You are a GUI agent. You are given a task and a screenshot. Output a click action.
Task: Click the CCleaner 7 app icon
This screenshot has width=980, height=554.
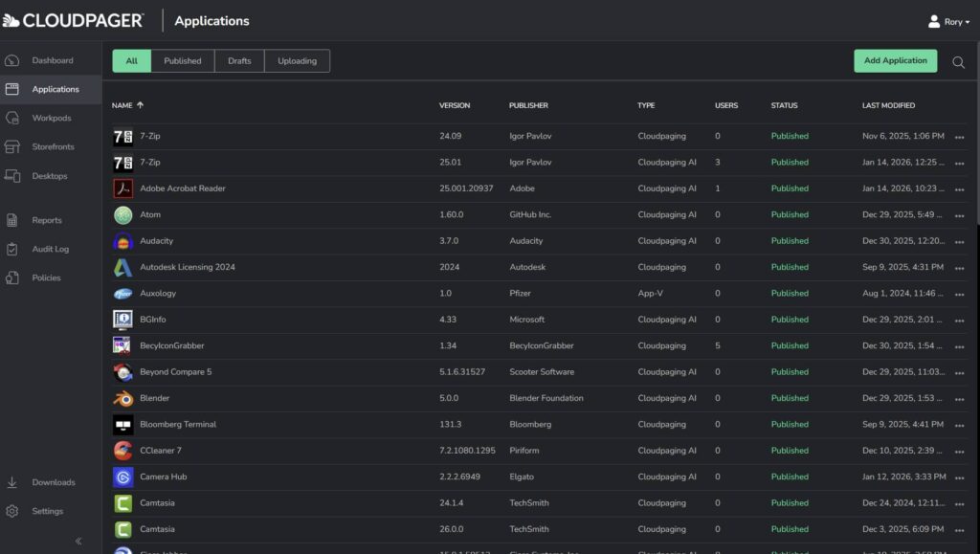[x=123, y=451]
